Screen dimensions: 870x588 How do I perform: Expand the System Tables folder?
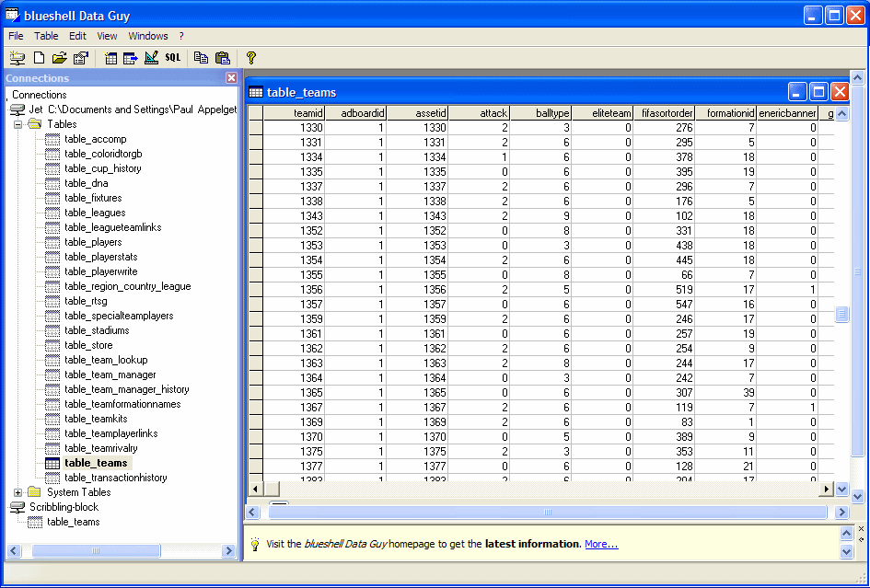(17, 492)
